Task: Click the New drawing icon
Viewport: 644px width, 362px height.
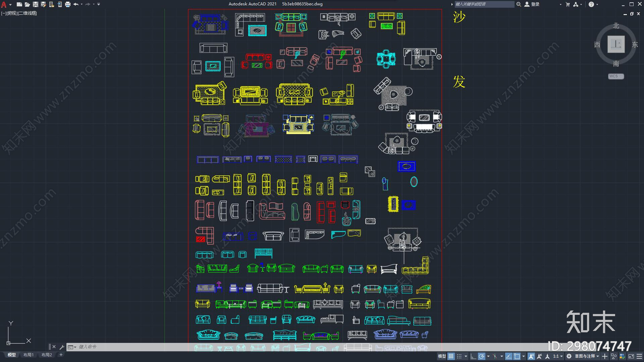Action: coord(19,4)
